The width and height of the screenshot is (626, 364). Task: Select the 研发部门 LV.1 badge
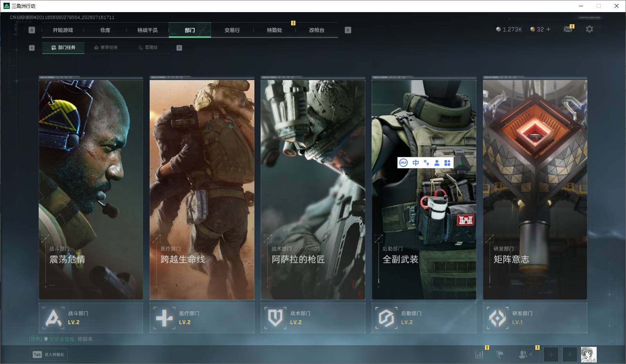click(x=535, y=318)
